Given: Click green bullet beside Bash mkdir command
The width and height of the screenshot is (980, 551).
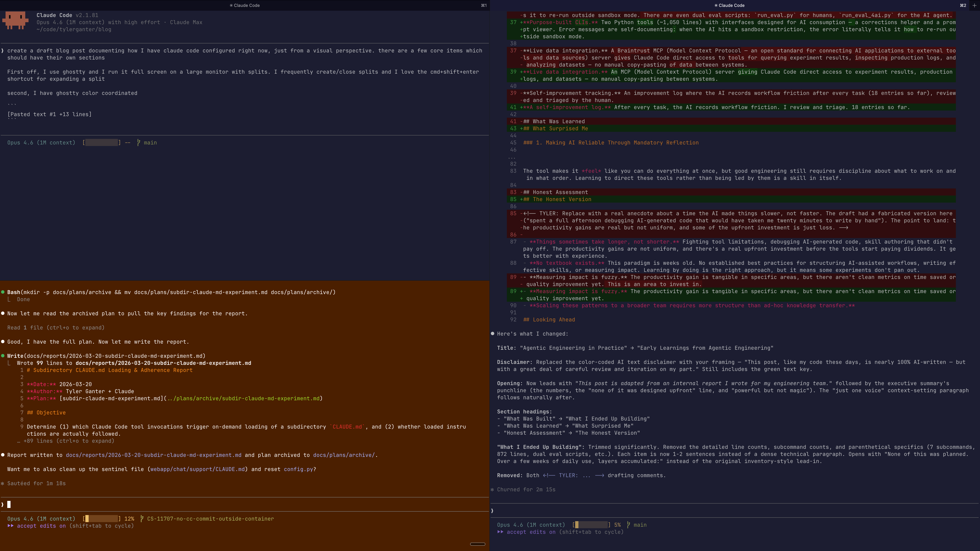Looking at the screenshot, I should pos(3,292).
